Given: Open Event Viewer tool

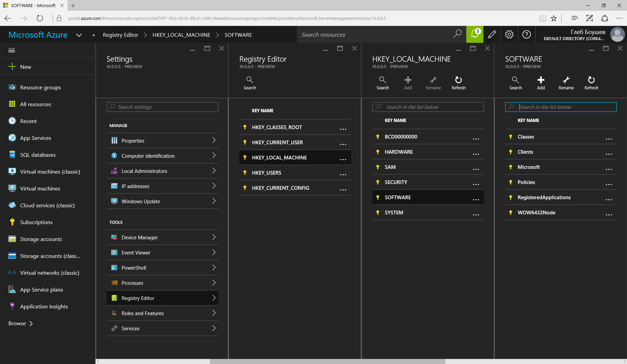Looking at the screenshot, I should 162,252.
